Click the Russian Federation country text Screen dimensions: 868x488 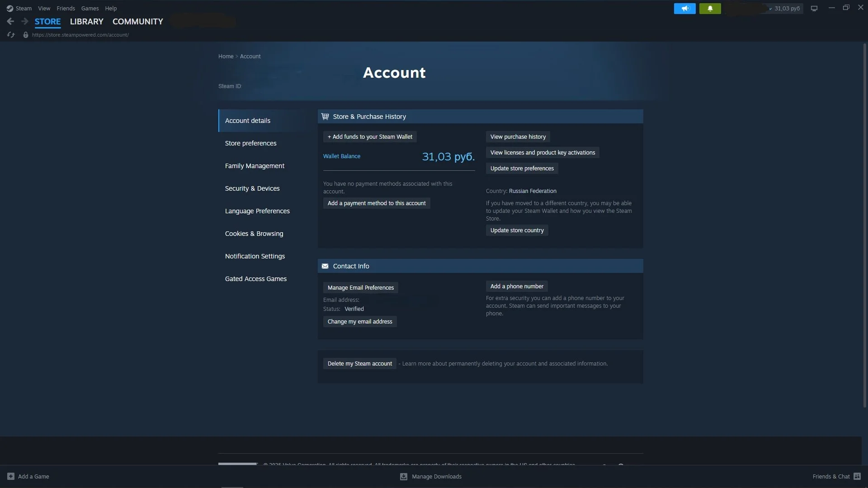pos(533,191)
